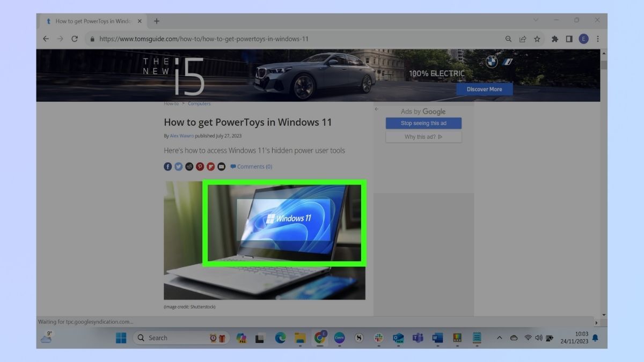Share the article via Flipboard

[x=210, y=167]
